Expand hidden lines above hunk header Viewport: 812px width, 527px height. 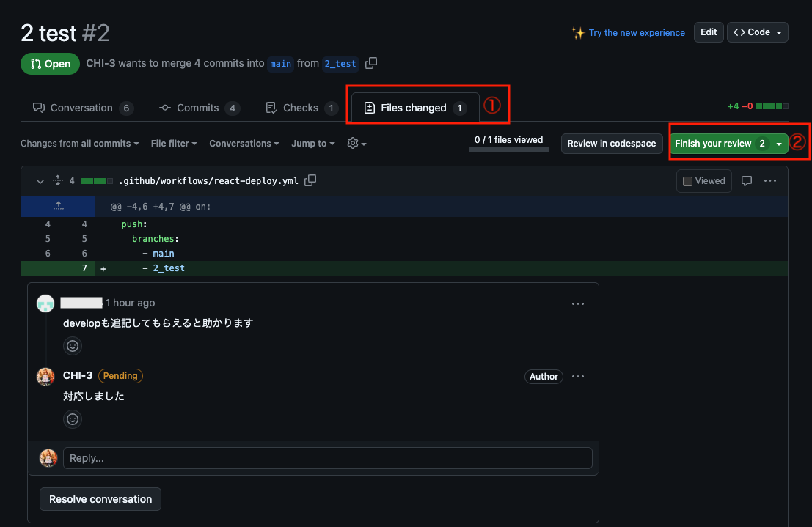click(x=58, y=206)
